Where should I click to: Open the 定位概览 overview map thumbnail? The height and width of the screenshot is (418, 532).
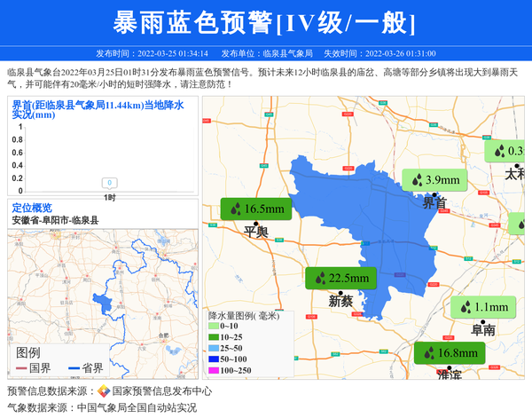point(102,293)
